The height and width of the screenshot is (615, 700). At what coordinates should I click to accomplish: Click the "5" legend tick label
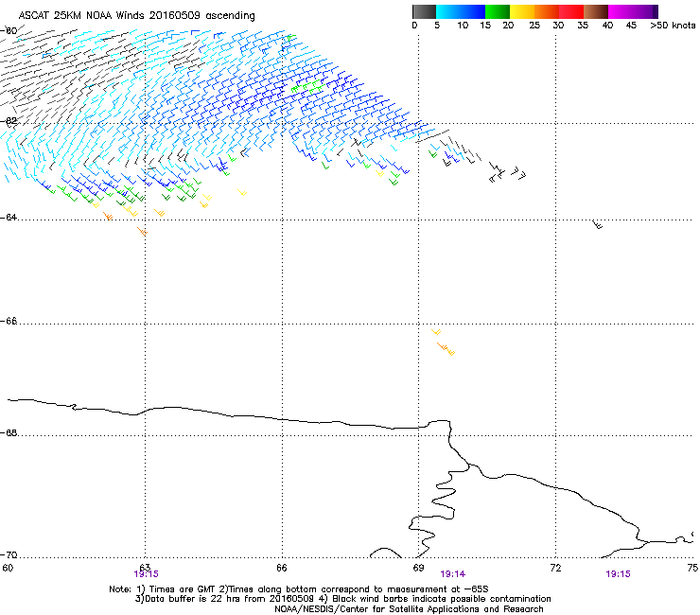[437, 26]
